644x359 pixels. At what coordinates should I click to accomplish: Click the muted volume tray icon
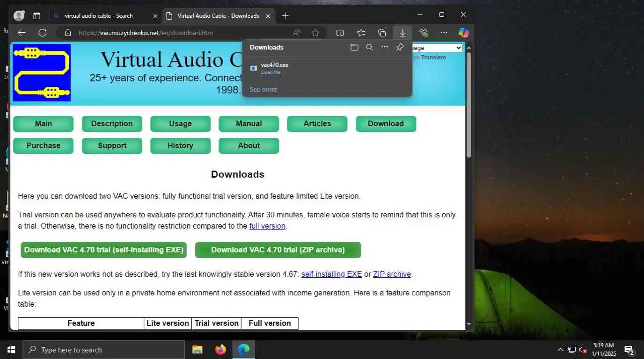583,350
